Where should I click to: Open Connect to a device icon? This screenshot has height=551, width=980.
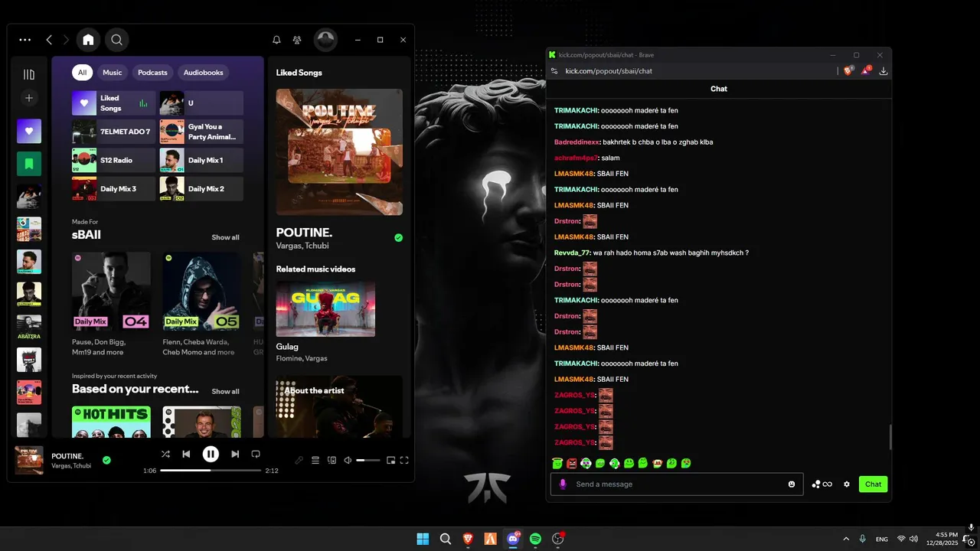[332, 460]
